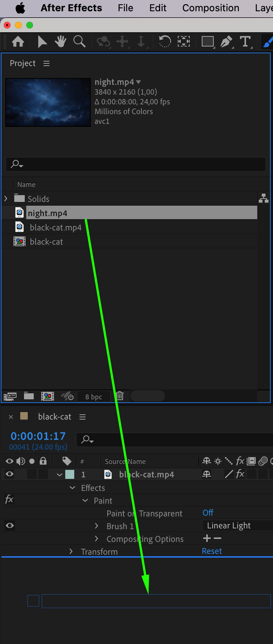Viewport: 273px width, 644px height.
Task: Select the Zoom magnifier tool
Action: click(79, 41)
